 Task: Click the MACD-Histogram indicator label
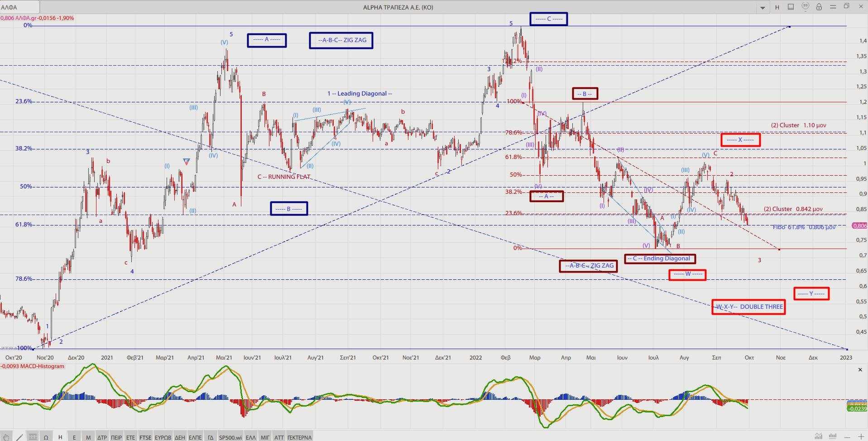point(33,366)
